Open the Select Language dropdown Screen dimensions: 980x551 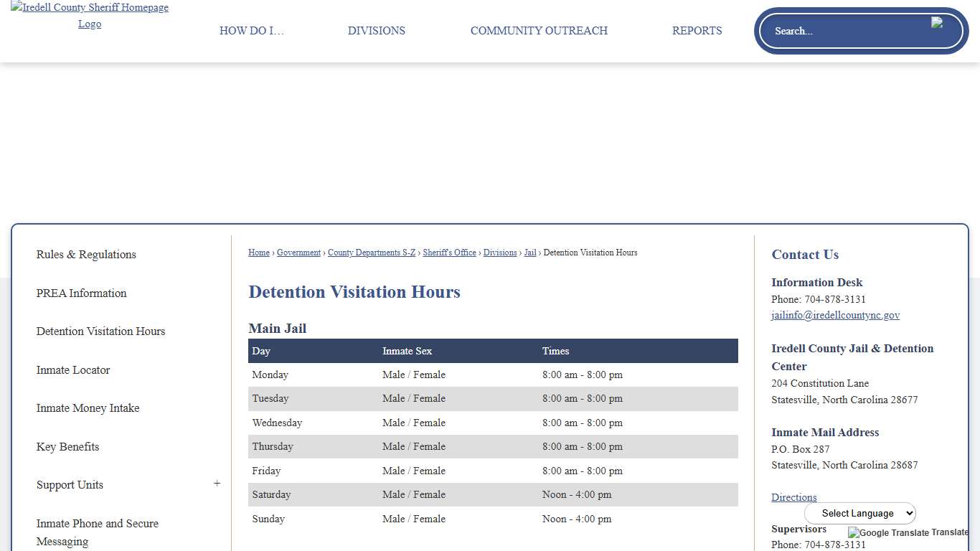click(859, 513)
